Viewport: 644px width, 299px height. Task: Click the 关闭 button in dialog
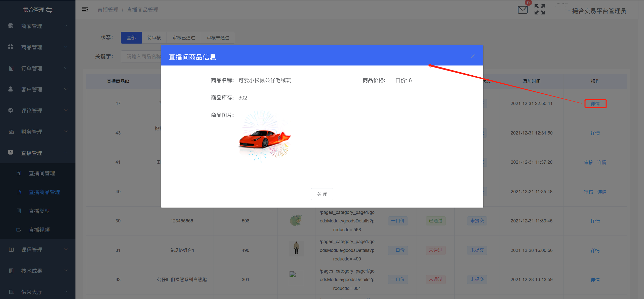click(x=322, y=194)
